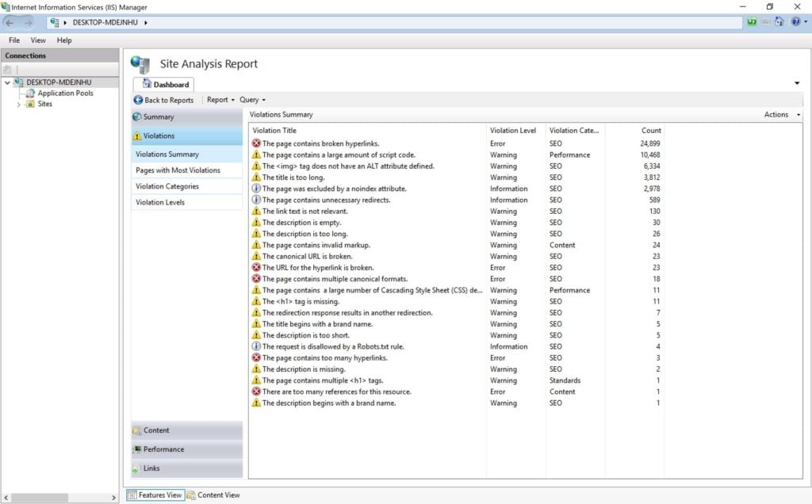Image resolution: width=812 pixels, height=504 pixels.
Task: Switch to Content View tab
Action: 213,495
